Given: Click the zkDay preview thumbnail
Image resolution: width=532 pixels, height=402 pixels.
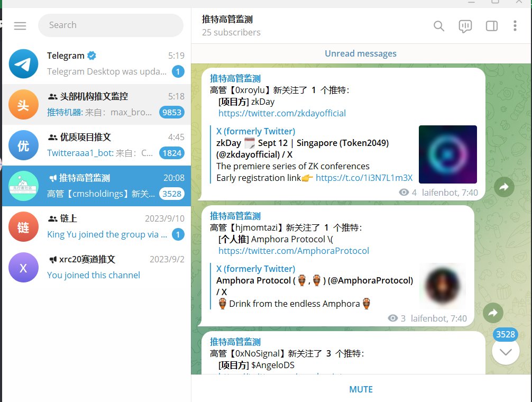Looking at the screenshot, I should click(x=448, y=154).
